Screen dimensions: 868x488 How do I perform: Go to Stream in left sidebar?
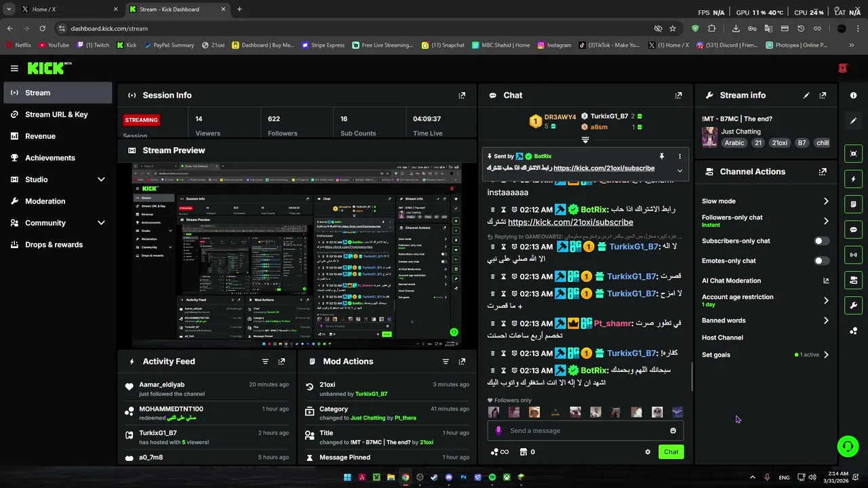pos(58,93)
